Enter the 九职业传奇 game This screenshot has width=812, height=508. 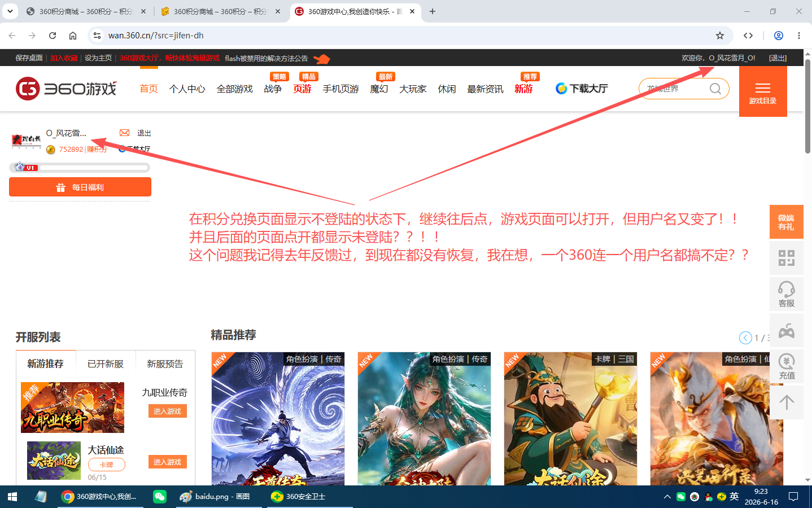tap(167, 411)
